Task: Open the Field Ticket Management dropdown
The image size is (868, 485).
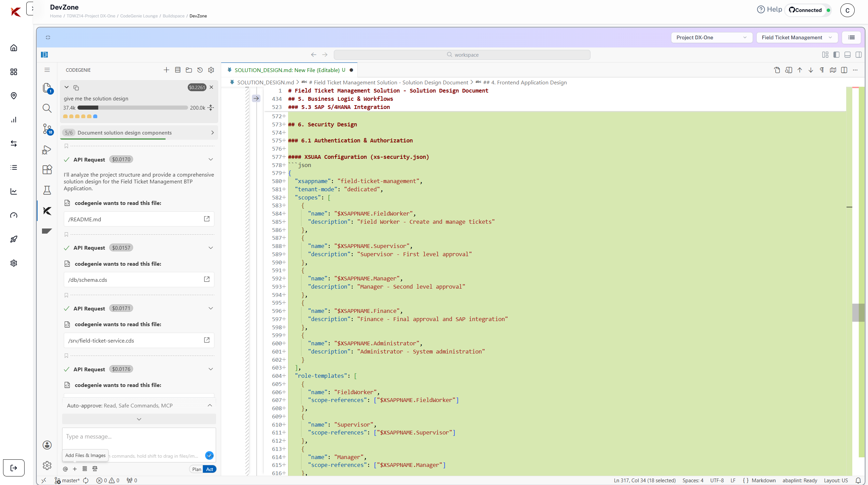Action: coord(797,38)
